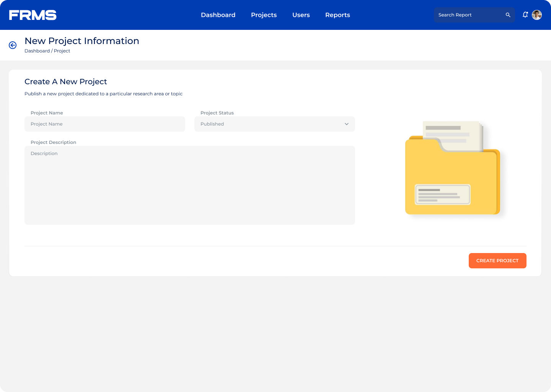Open Reports in the top navigation
This screenshot has height=392, width=551.
[x=337, y=15]
